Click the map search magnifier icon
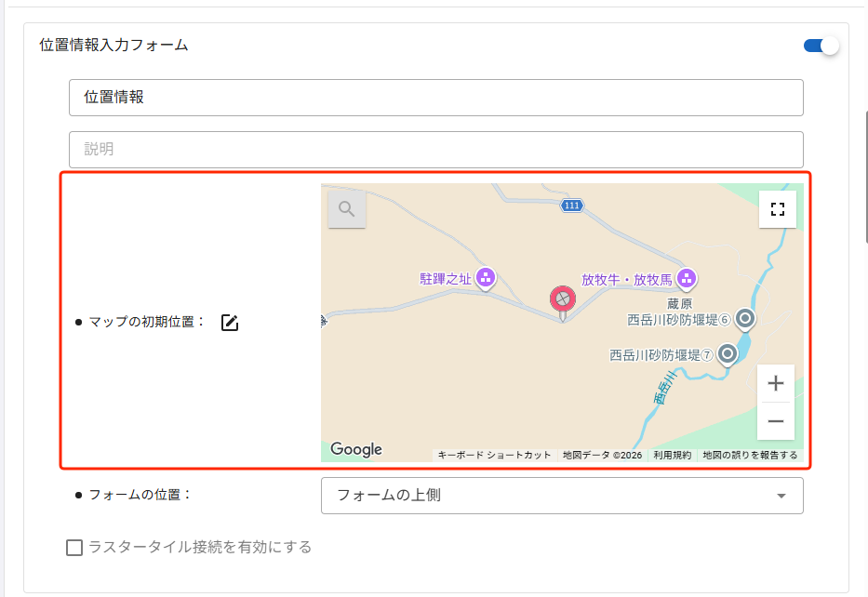The width and height of the screenshot is (868, 597). pyautogui.click(x=346, y=209)
